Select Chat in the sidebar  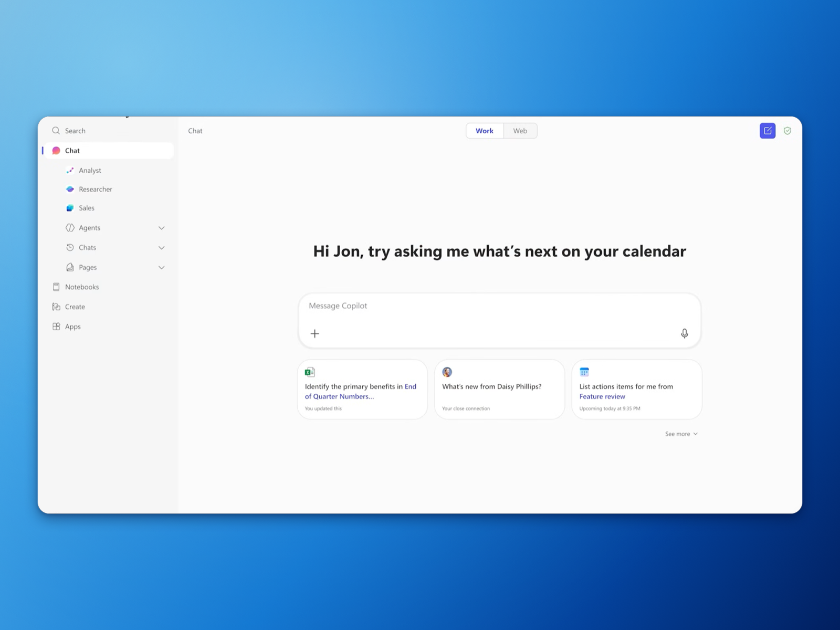click(109, 151)
